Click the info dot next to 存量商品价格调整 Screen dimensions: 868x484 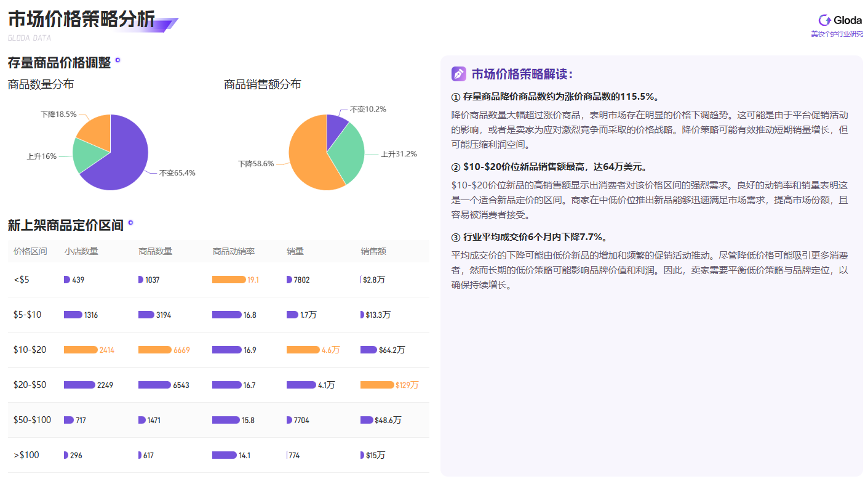click(117, 60)
